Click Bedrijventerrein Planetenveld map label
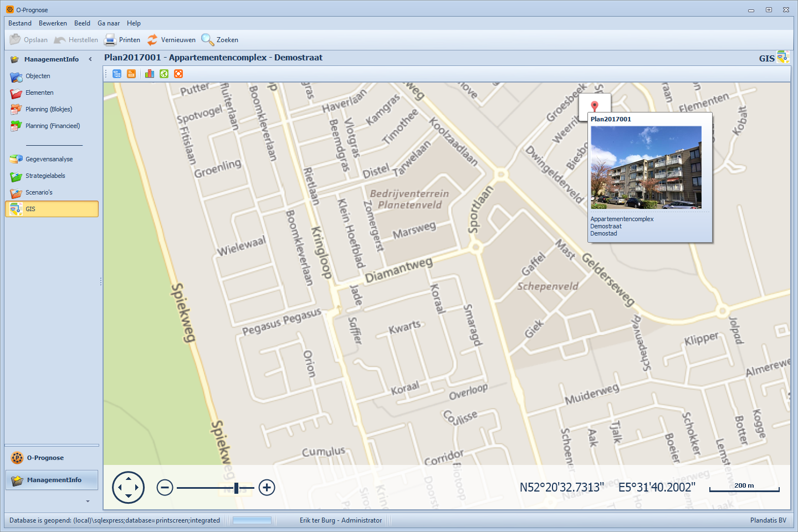 410,199
